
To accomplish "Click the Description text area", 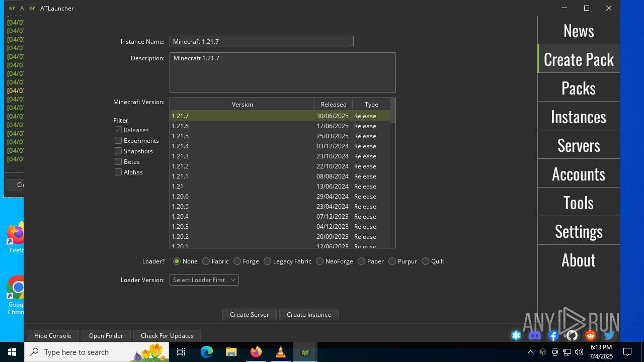I will tap(283, 72).
